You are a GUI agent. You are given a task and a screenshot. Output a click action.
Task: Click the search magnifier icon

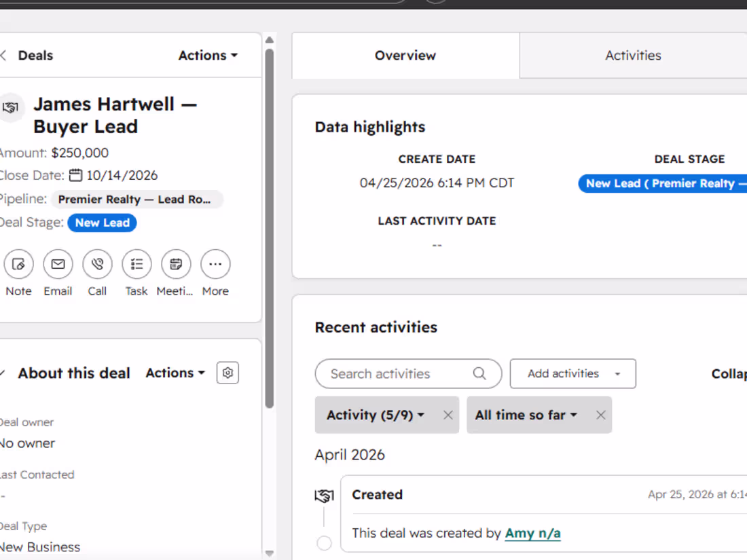coord(479,374)
